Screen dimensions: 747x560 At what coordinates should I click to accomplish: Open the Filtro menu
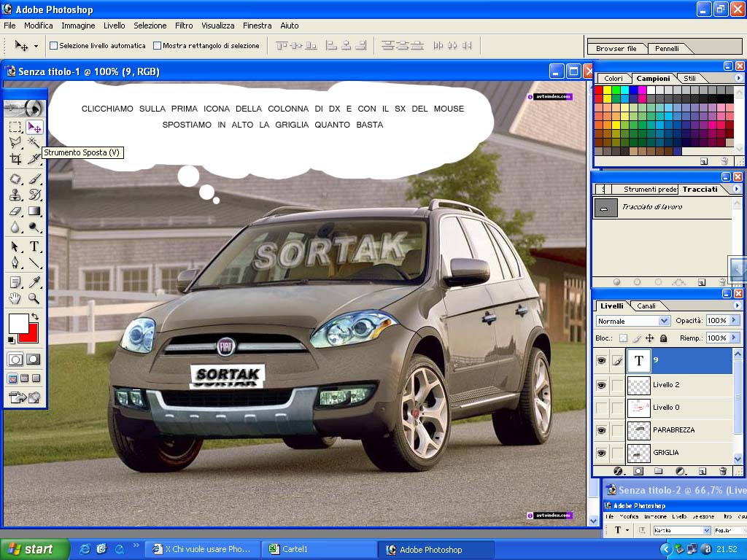tap(184, 26)
